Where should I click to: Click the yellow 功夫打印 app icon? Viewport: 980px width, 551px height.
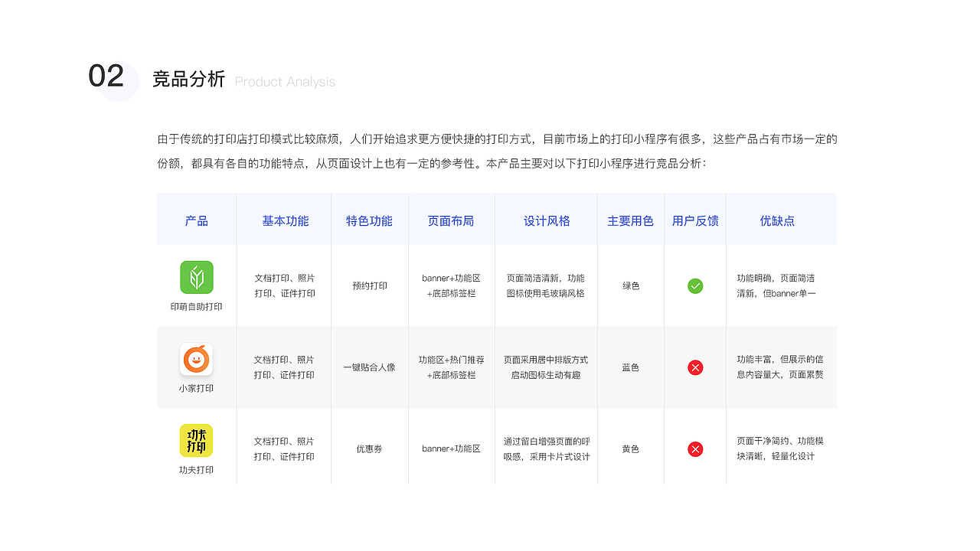pyautogui.click(x=197, y=440)
